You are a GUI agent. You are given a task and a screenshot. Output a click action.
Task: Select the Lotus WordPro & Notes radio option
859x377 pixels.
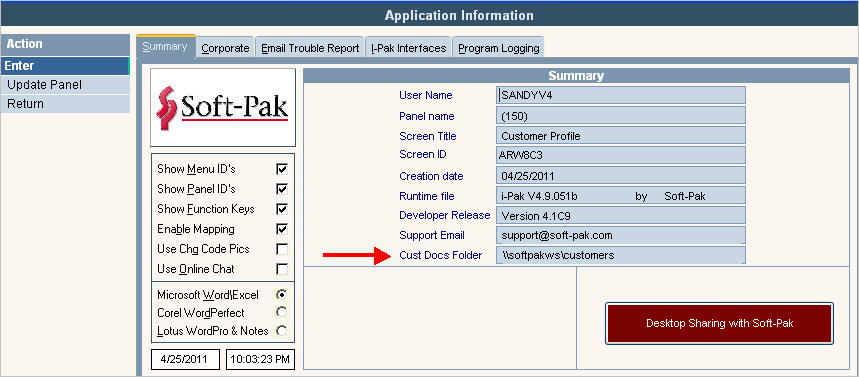coord(282,331)
